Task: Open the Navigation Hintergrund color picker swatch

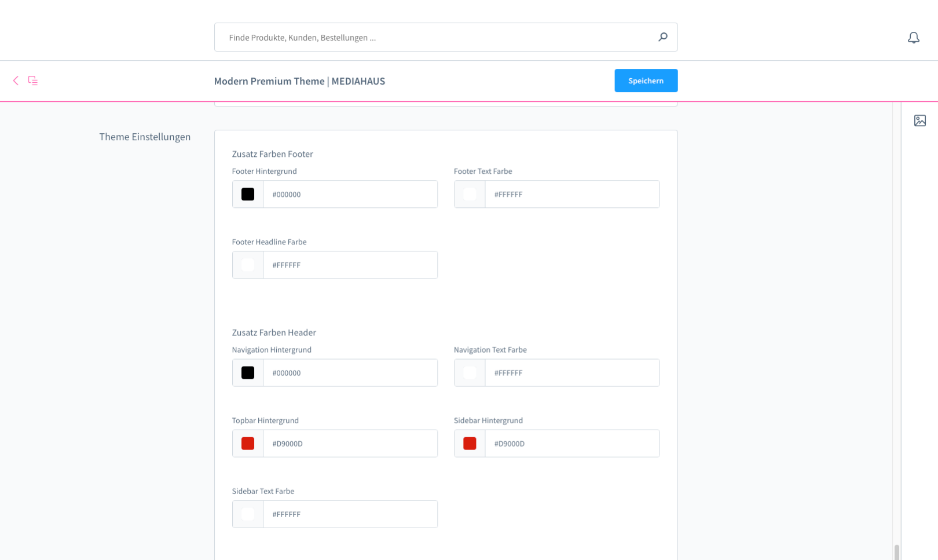Action: click(247, 372)
